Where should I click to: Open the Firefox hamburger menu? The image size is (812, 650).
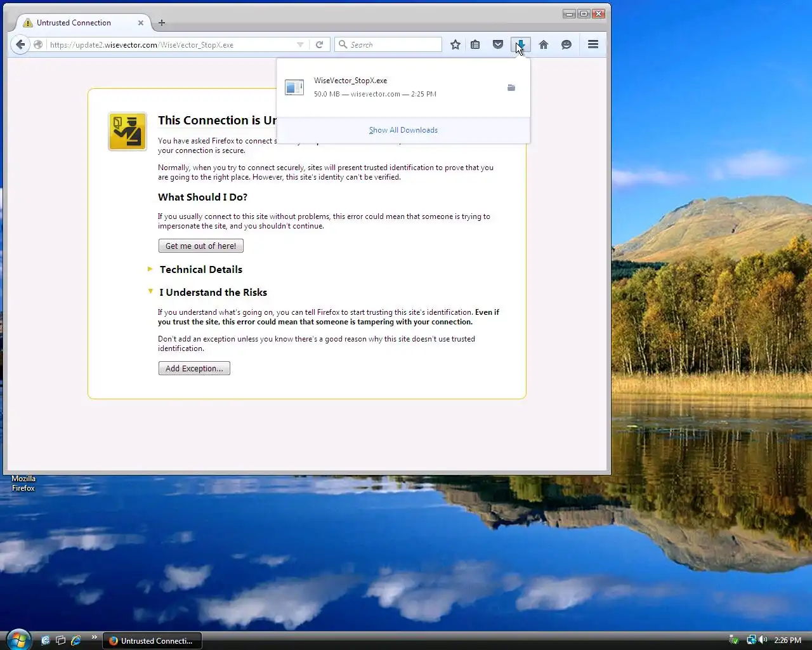coord(593,44)
